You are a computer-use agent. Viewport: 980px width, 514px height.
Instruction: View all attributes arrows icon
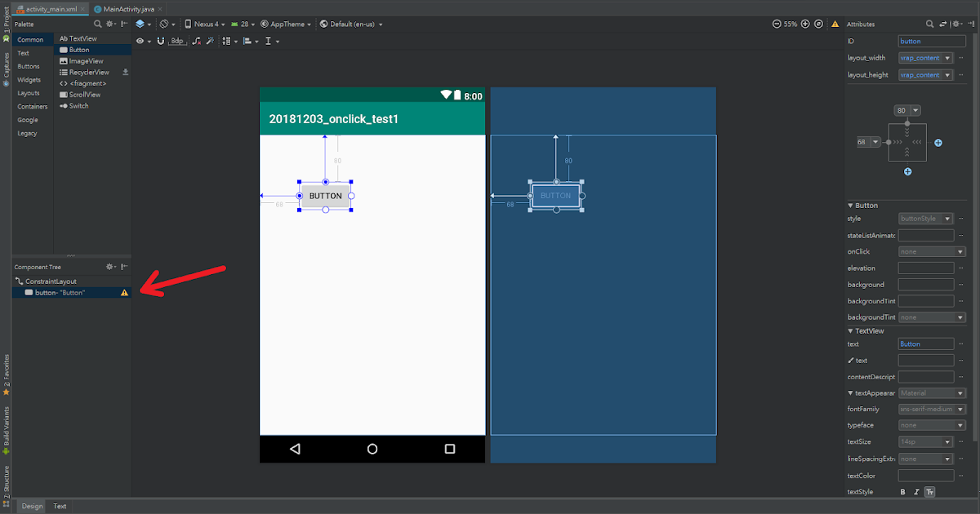[x=943, y=24]
